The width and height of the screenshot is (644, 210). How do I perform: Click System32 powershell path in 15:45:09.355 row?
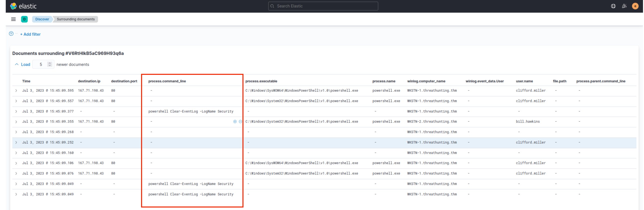coord(301,122)
